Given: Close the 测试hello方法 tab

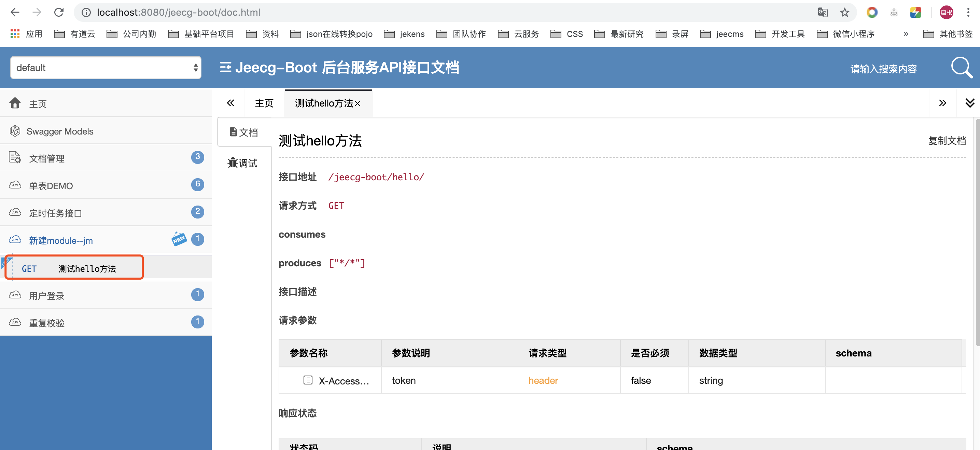Looking at the screenshot, I should click(357, 103).
